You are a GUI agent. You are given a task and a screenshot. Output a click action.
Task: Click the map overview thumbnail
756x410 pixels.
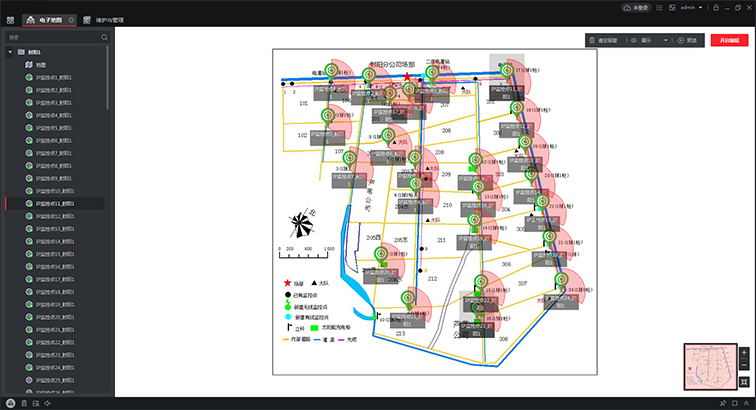709,365
